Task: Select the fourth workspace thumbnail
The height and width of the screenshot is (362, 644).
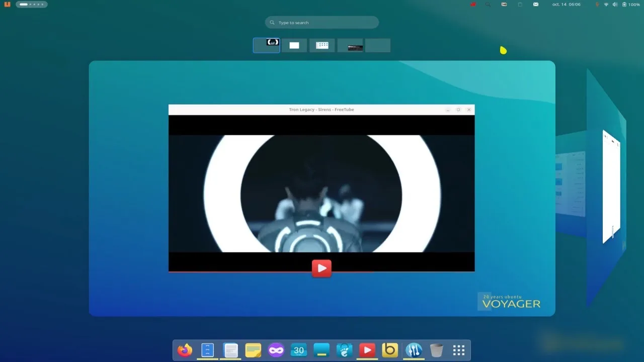Action: point(350,45)
